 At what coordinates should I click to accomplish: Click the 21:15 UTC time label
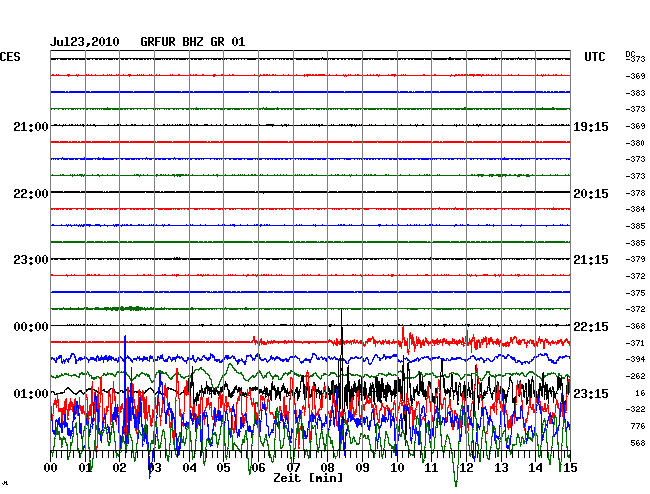(x=591, y=260)
